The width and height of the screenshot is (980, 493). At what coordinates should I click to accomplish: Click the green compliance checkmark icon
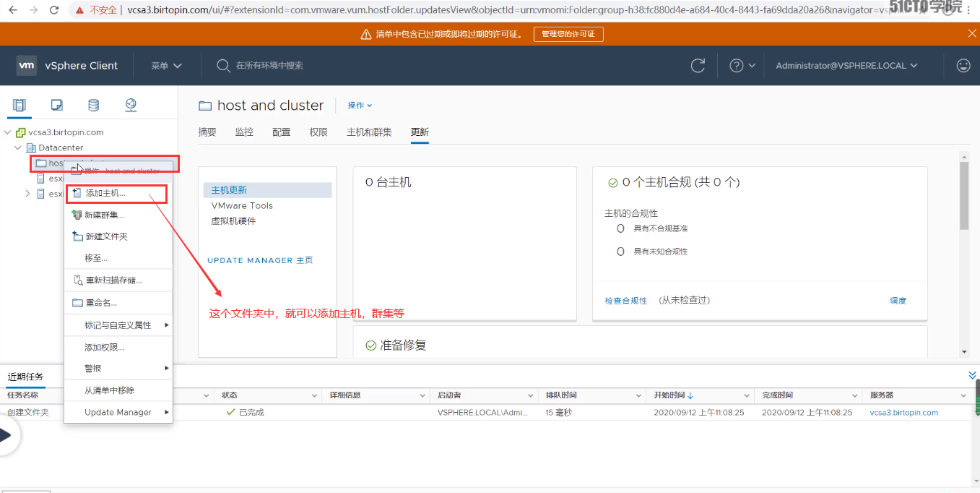pyautogui.click(x=612, y=183)
